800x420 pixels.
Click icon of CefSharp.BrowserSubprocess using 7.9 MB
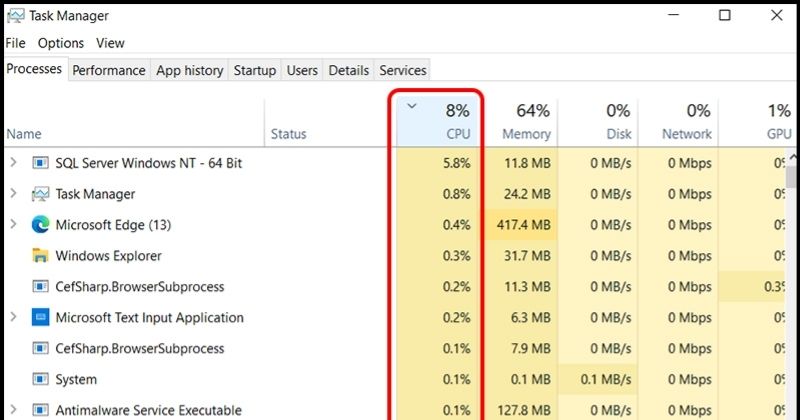pyautogui.click(x=40, y=349)
